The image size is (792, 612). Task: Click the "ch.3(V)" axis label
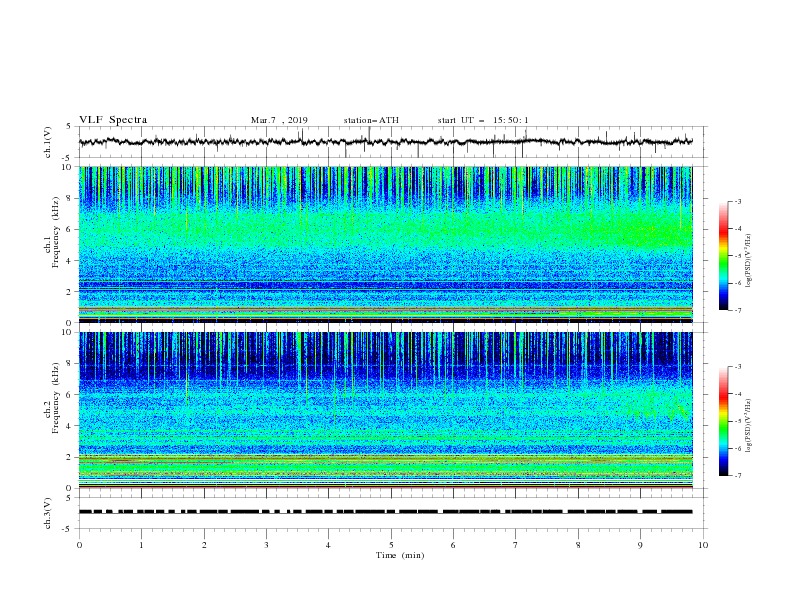click(48, 513)
